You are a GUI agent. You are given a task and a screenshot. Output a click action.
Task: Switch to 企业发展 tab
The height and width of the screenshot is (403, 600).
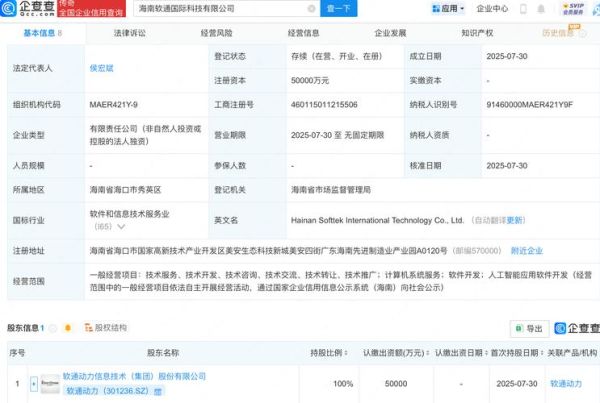(x=390, y=33)
